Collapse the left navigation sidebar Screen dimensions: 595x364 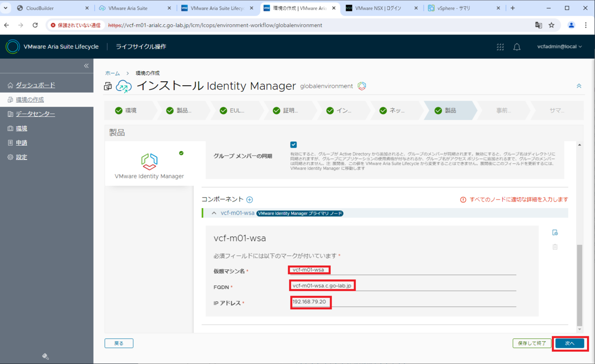click(x=86, y=66)
